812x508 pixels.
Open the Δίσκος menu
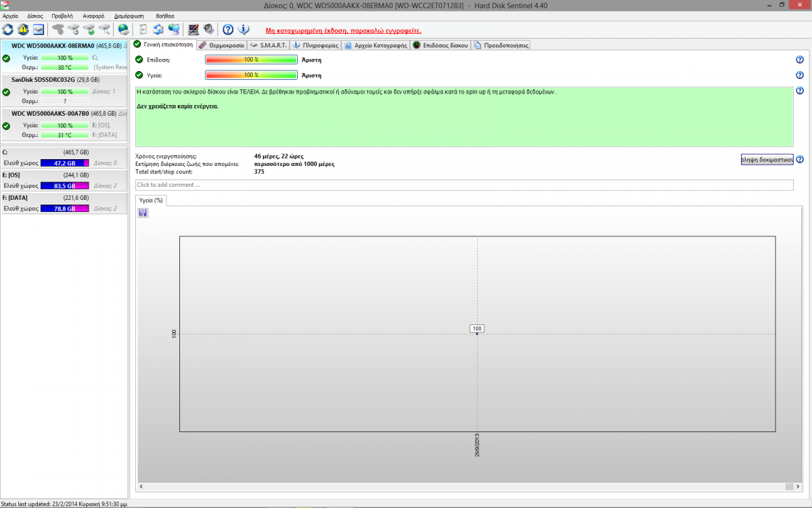click(35, 16)
